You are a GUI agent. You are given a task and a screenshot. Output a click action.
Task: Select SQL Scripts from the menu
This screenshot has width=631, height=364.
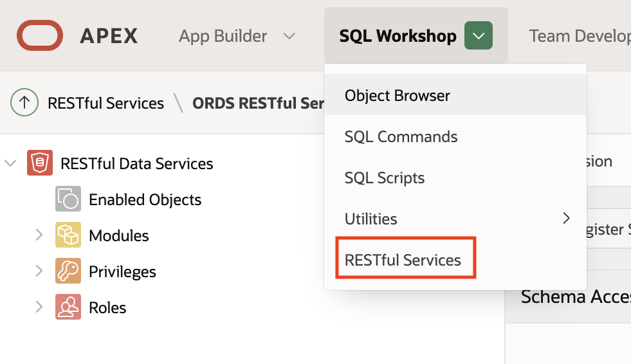(x=455, y=177)
